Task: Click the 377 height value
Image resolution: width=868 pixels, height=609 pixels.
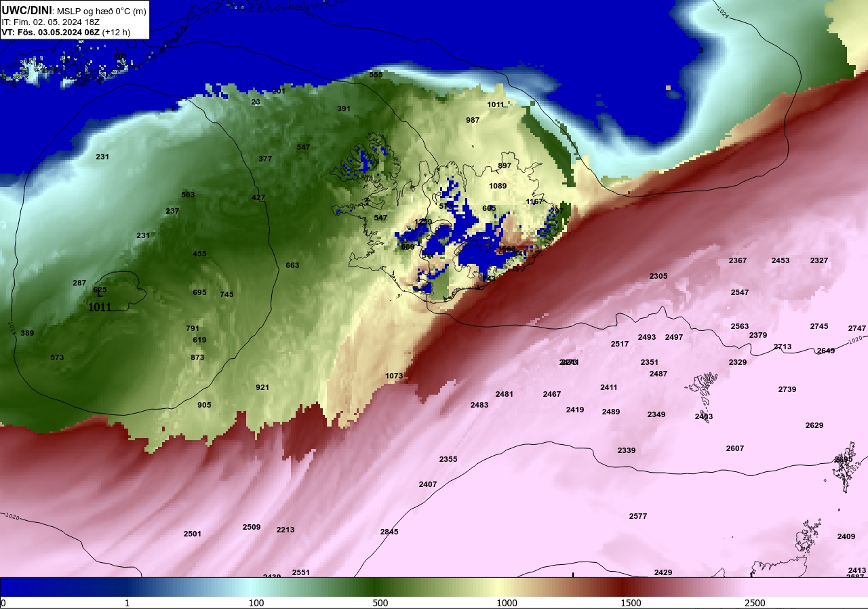Action: (265, 159)
